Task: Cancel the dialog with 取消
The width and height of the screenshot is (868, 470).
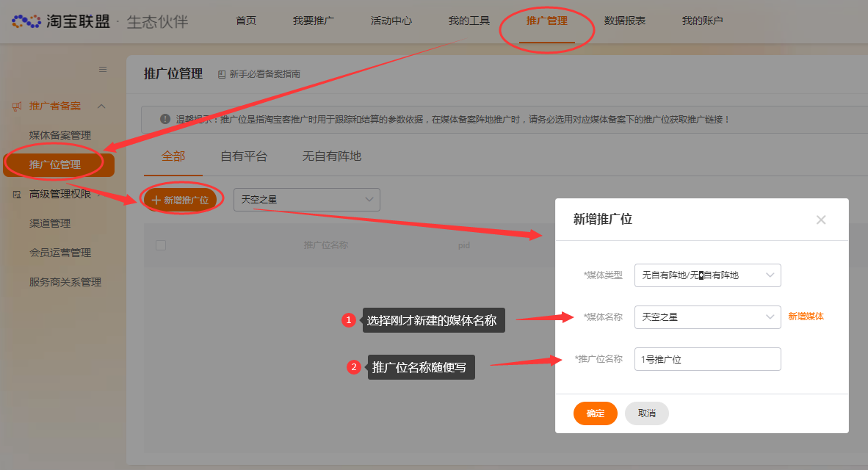Action: pyautogui.click(x=646, y=413)
